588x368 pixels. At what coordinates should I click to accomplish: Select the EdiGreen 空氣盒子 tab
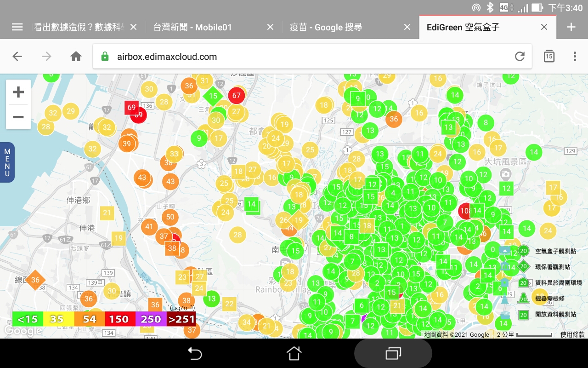click(x=463, y=27)
